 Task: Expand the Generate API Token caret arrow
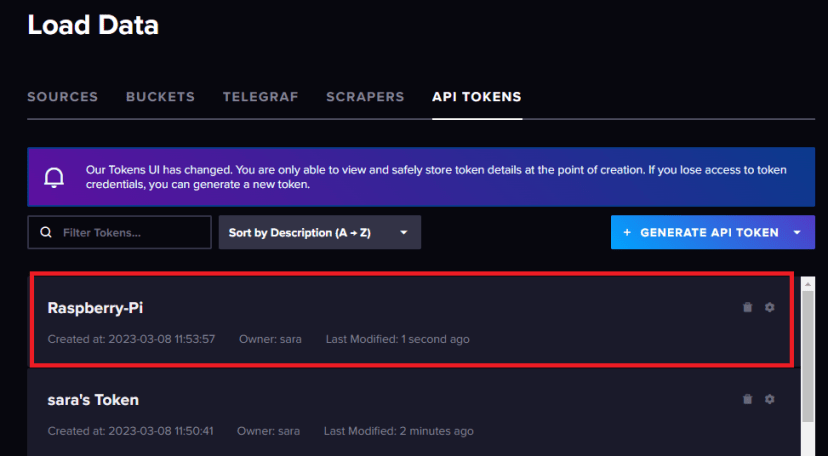tap(797, 232)
